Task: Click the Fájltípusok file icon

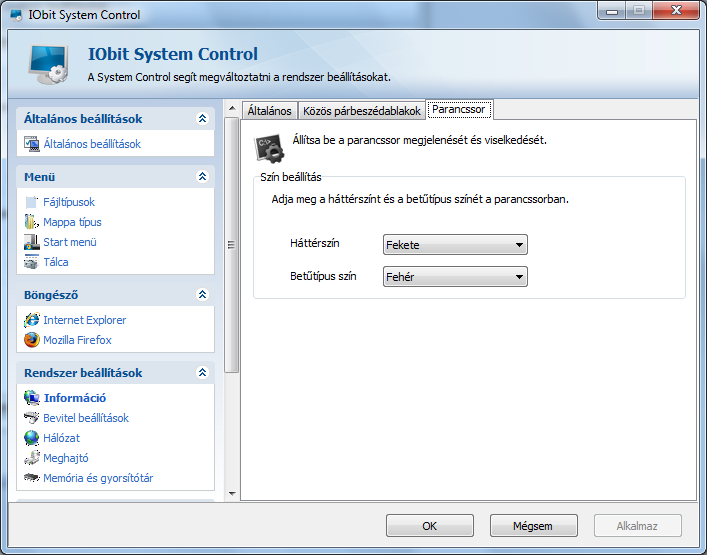Action: 32,202
